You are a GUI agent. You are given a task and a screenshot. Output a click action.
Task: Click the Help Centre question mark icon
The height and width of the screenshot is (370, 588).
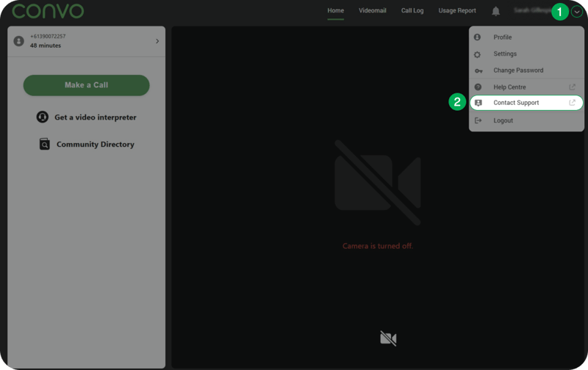tap(478, 87)
